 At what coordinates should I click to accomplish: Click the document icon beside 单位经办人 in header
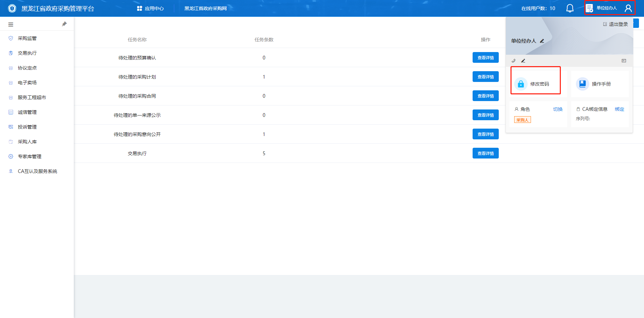click(589, 8)
